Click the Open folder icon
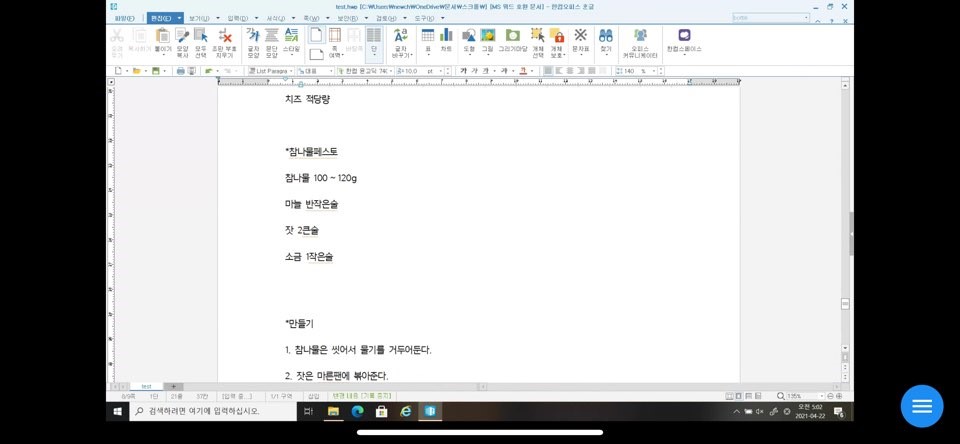 coord(137,71)
